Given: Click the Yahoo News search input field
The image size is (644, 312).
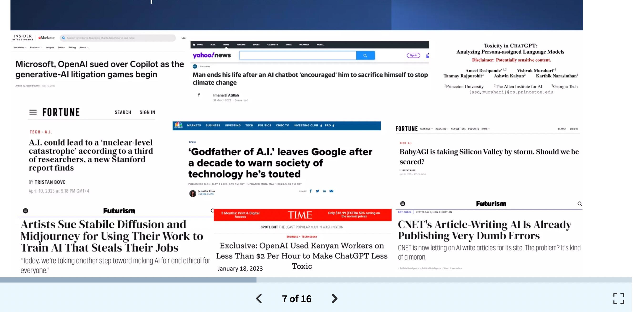Looking at the screenshot, I should pos(297,55).
